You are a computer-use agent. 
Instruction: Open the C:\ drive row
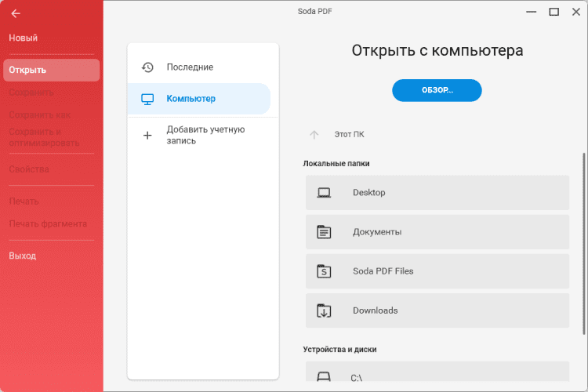(437, 372)
